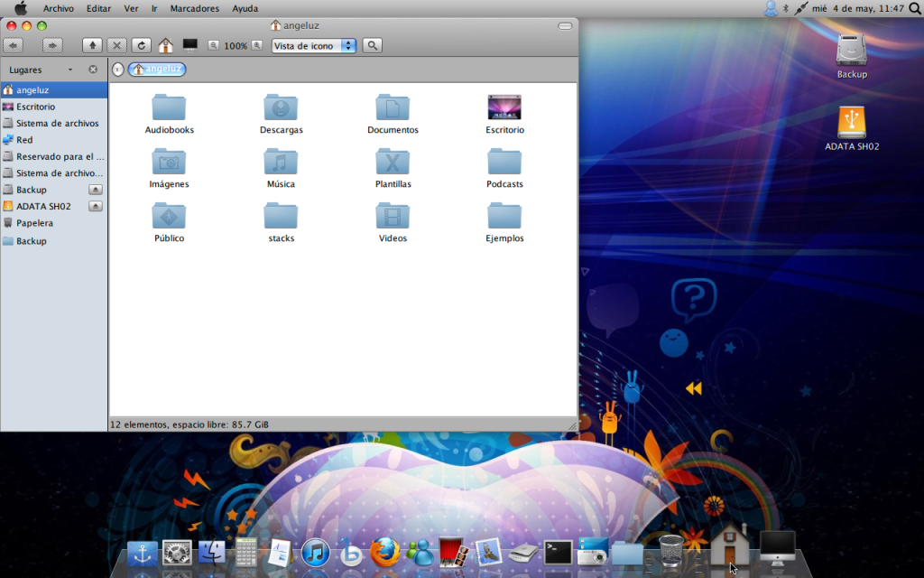Open Terminal from the dock

point(558,554)
